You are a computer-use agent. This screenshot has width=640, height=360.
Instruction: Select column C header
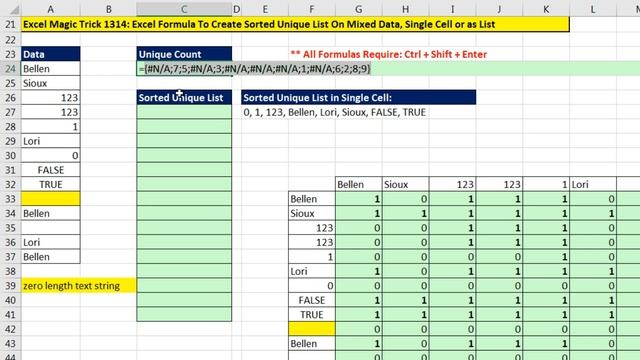[x=184, y=9]
